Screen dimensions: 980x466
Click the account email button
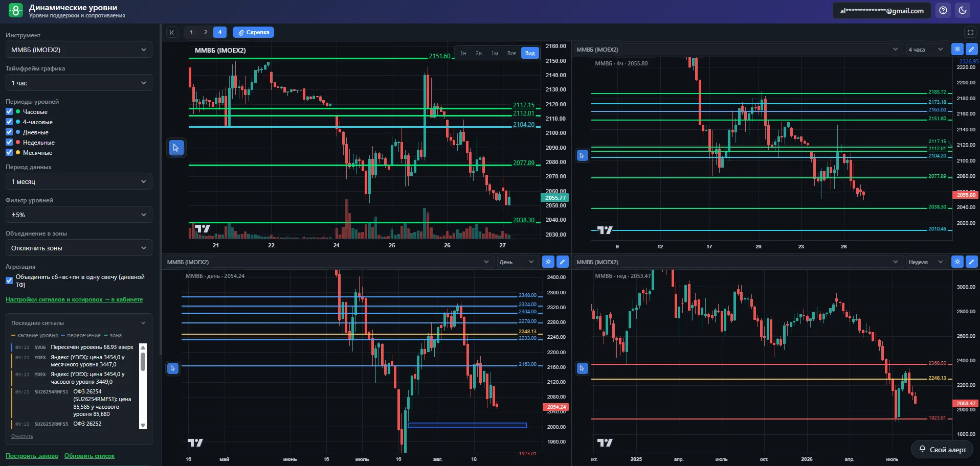click(x=882, y=11)
